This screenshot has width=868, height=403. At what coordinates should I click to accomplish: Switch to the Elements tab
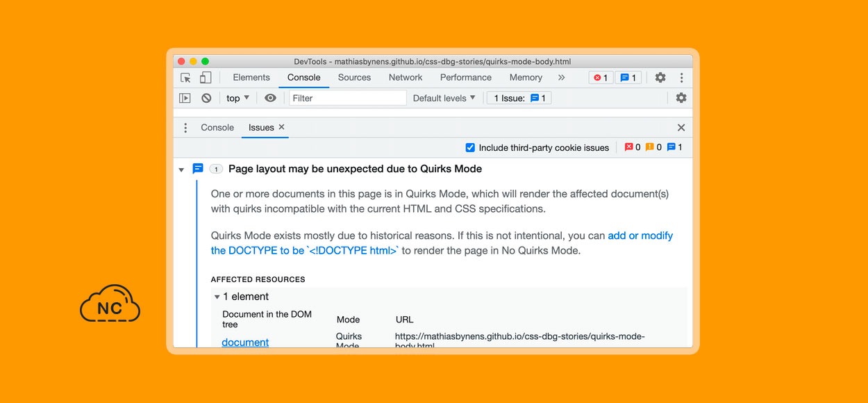(251, 78)
